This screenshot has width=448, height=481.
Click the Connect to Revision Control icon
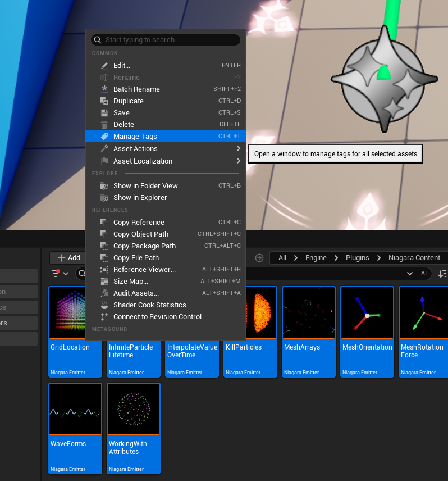(104, 317)
